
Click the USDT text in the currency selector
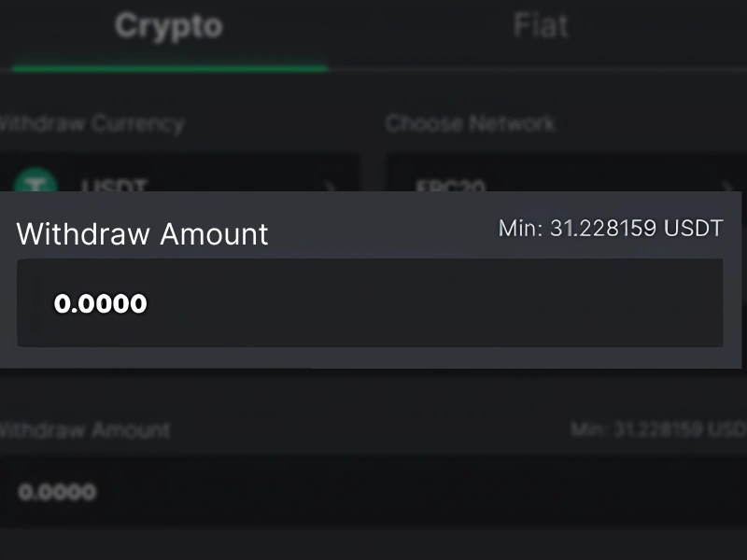click(114, 185)
